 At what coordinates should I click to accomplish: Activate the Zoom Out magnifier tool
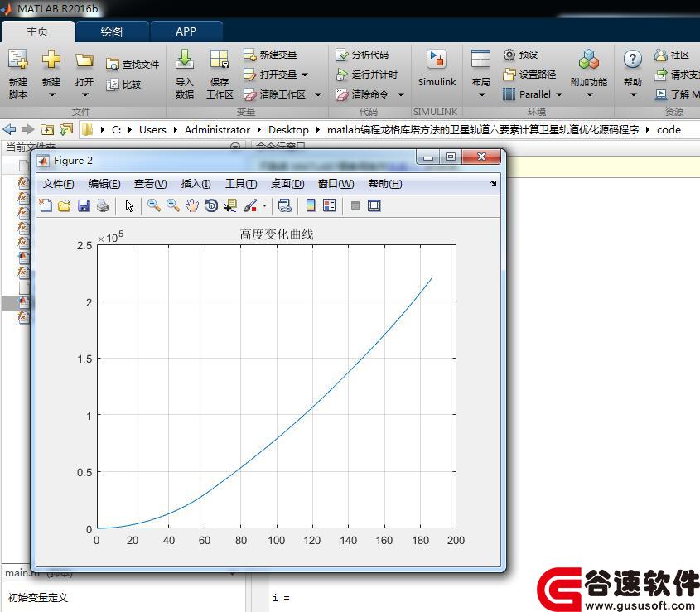[x=173, y=205]
